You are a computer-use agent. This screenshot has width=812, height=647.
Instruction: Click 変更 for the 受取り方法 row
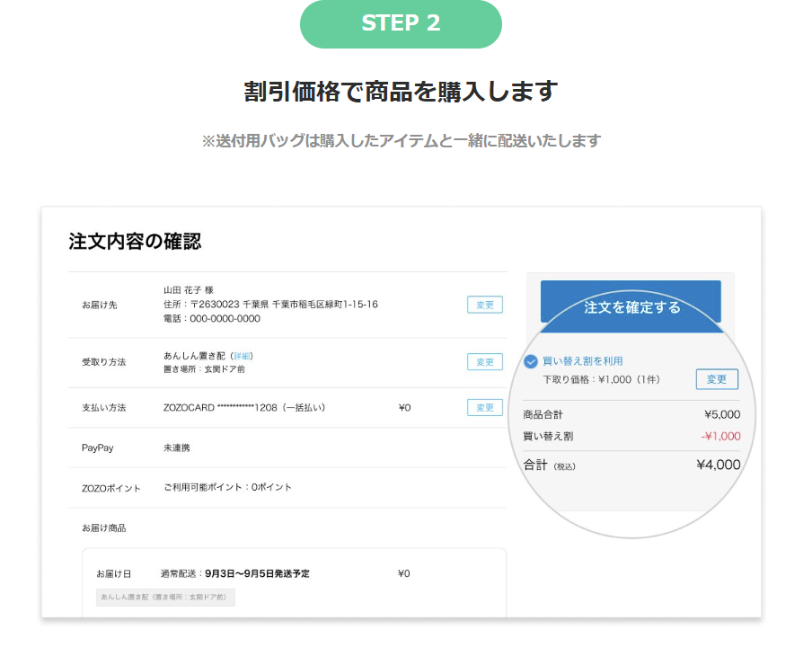point(484,362)
